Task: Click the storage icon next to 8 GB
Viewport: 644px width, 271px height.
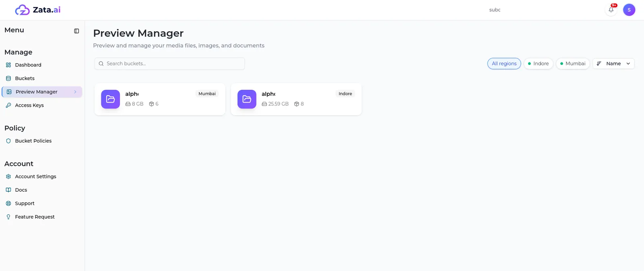Action: click(x=128, y=104)
